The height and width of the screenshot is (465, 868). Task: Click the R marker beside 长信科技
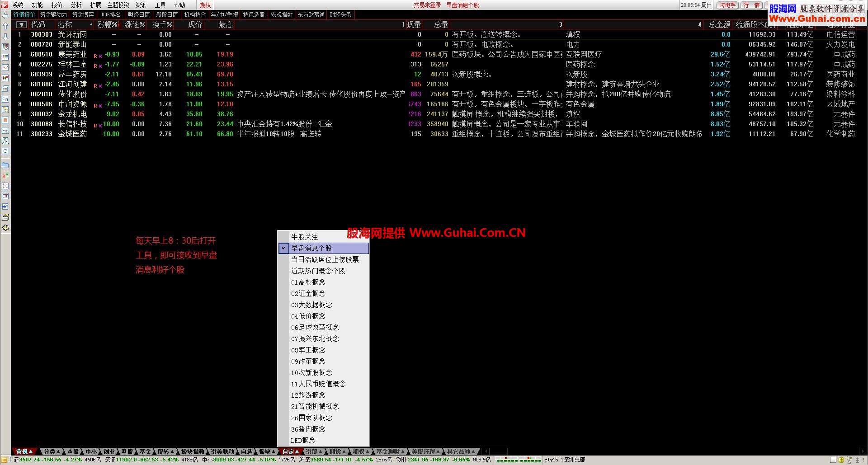tap(95, 126)
